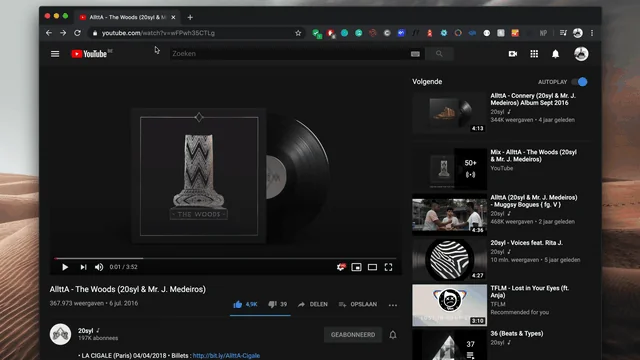Bookmark this page with the star
The width and height of the screenshot is (640, 360).
[x=298, y=33]
